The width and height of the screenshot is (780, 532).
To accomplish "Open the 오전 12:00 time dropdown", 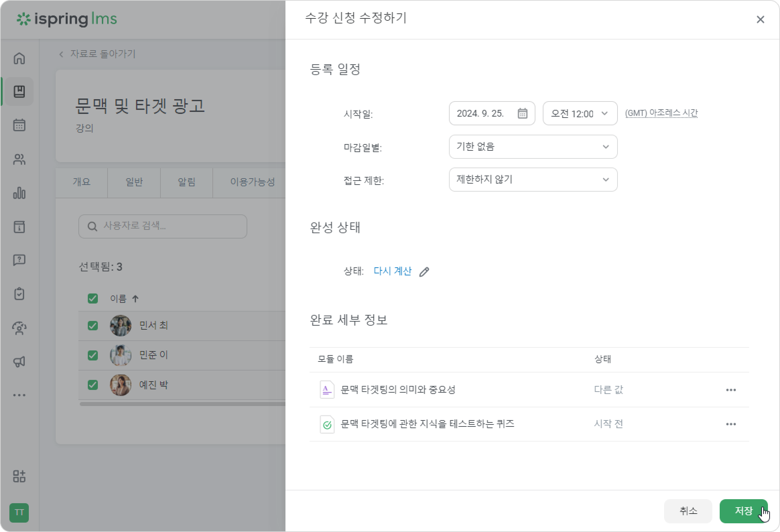I will tap(580, 114).
